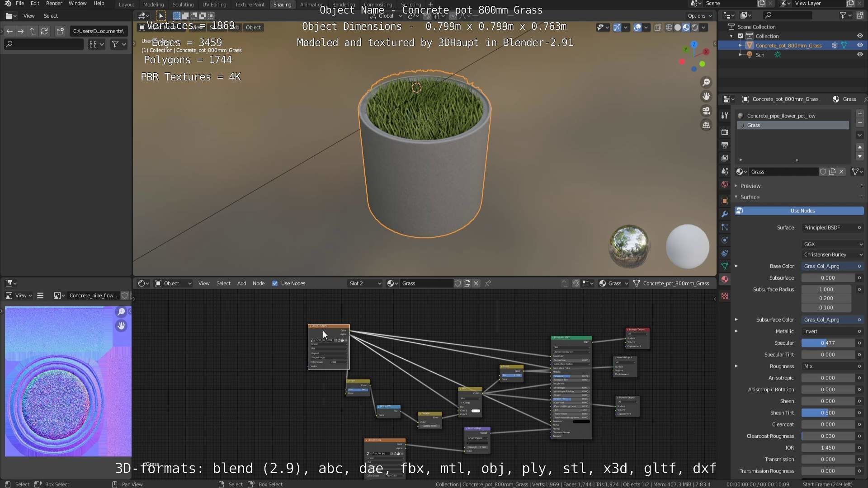
Task: Toggle the viewport camera view icon
Action: (x=706, y=111)
